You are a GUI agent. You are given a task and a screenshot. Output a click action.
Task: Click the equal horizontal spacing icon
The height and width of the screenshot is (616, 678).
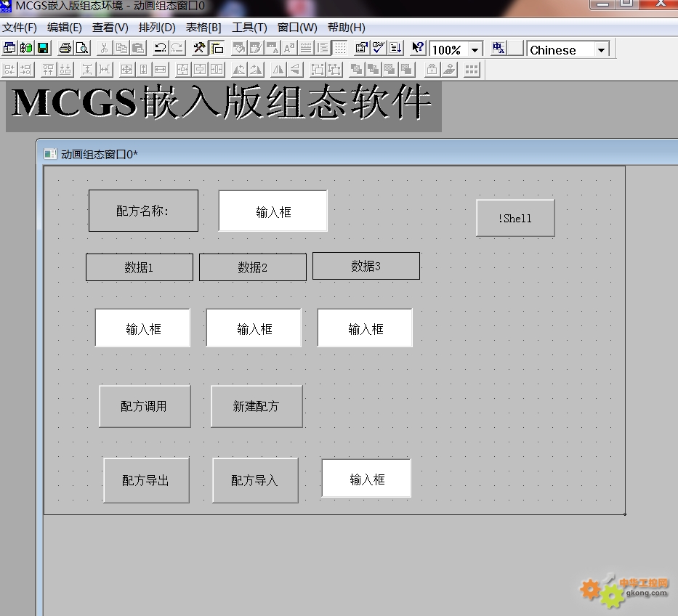pos(104,69)
